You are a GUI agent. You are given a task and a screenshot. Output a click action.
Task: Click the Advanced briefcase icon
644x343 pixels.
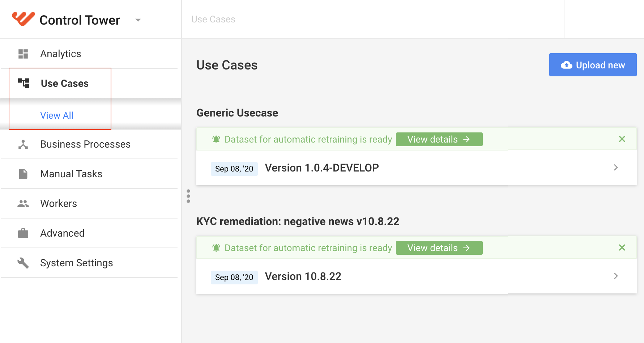[x=23, y=233]
